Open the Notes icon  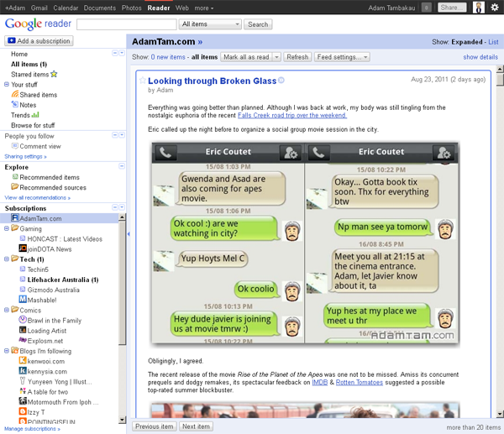tap(15, 104)
